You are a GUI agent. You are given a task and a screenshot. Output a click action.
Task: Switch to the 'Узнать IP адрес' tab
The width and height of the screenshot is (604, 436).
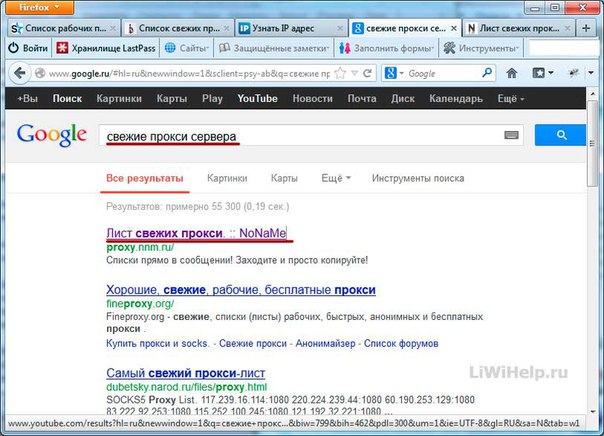(291, 28)
